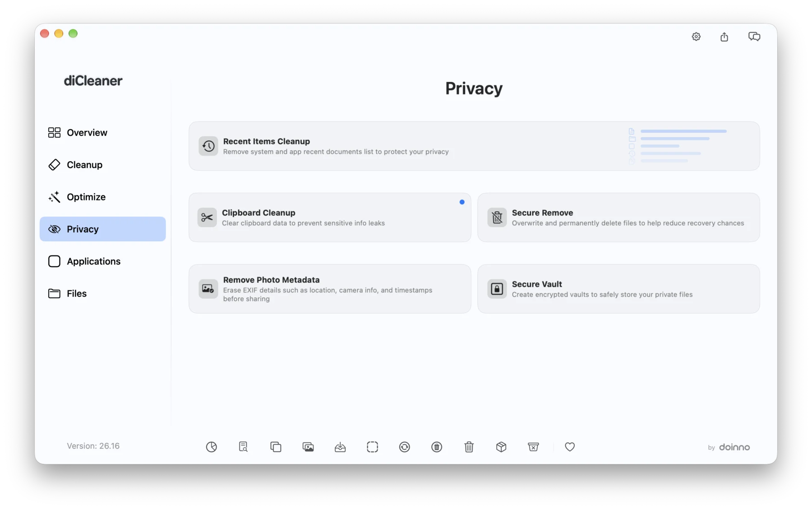Click the Secure Vault lock icon

tap(497, 289)
